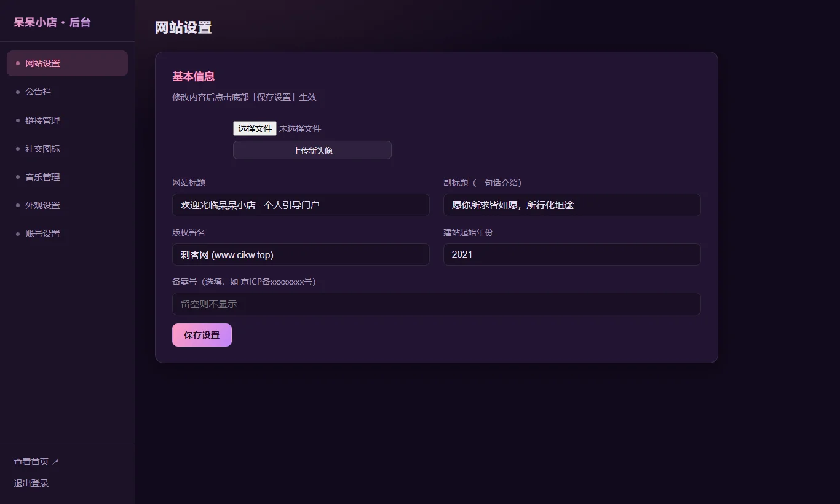840x504 pixels.
Task: Click the 网站设置 page heading
Action: tap(183, 28)
